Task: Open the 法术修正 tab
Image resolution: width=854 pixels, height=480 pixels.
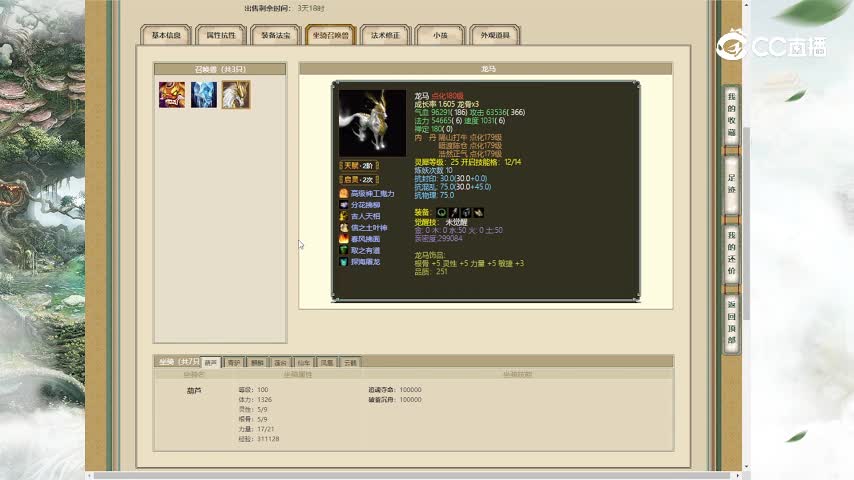Action: (x=385, y=35)
